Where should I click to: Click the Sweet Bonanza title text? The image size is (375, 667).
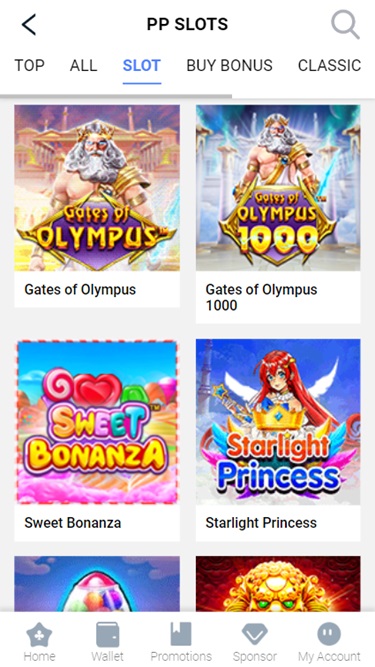(x=73, y=523)
